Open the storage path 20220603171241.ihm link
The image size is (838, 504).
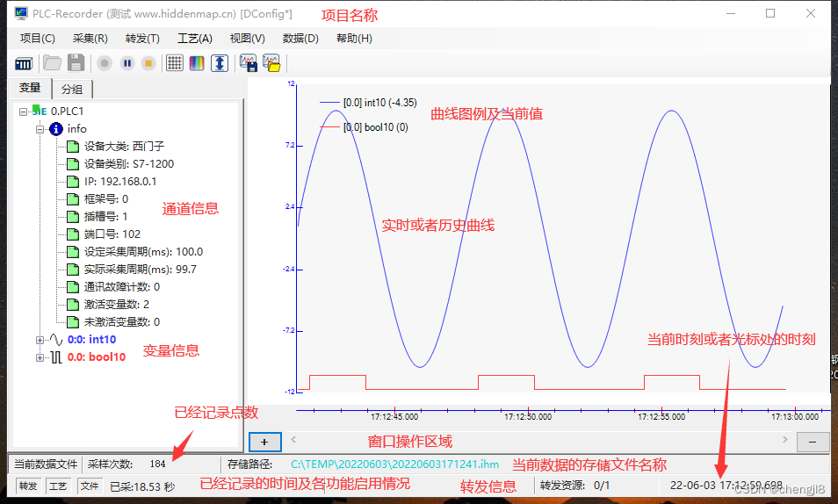coord(394,464)
